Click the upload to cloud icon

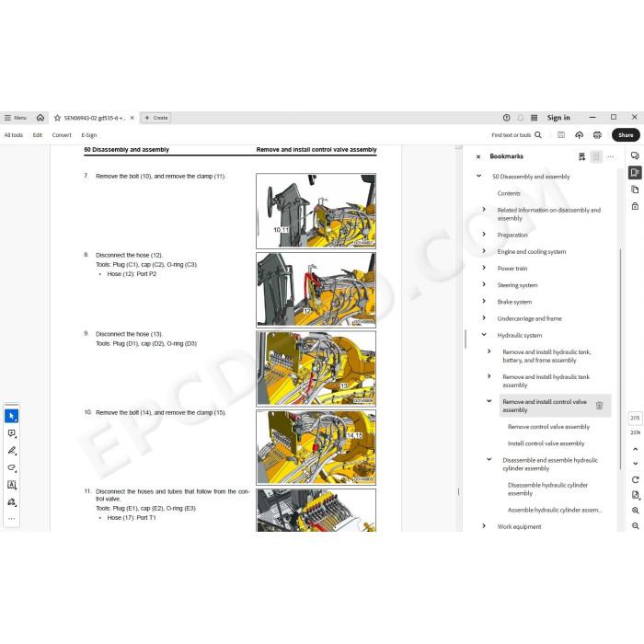click(x=579, y=135)
